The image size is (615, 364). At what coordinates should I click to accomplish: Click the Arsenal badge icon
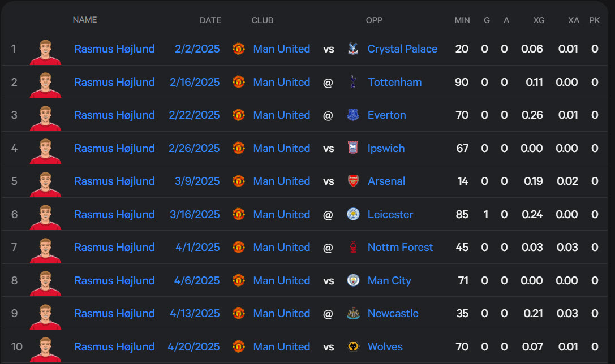tap(353, 181)
